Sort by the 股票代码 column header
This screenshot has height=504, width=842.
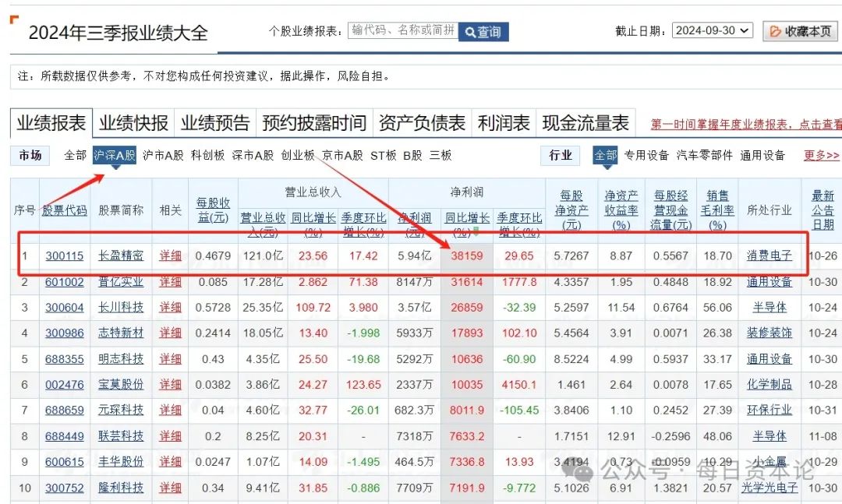coord(65,210)
